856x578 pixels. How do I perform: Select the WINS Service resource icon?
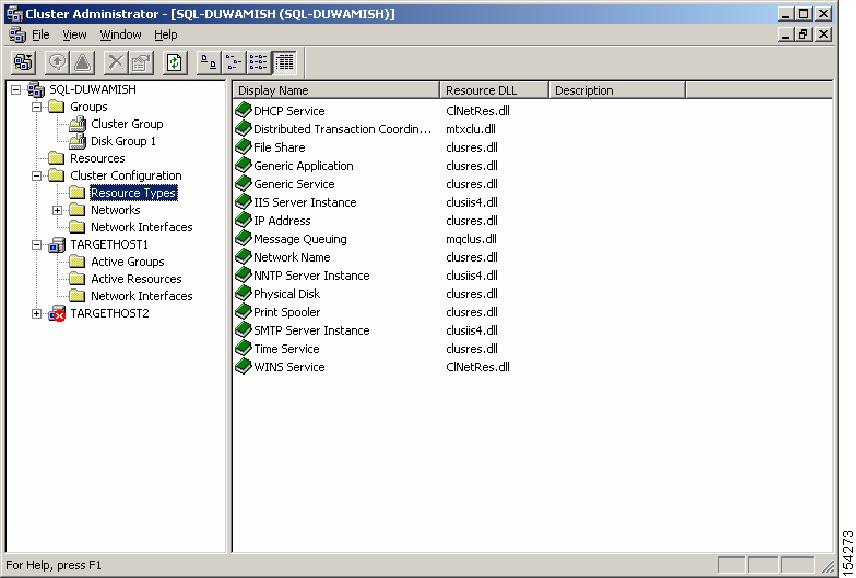[243, 366]
